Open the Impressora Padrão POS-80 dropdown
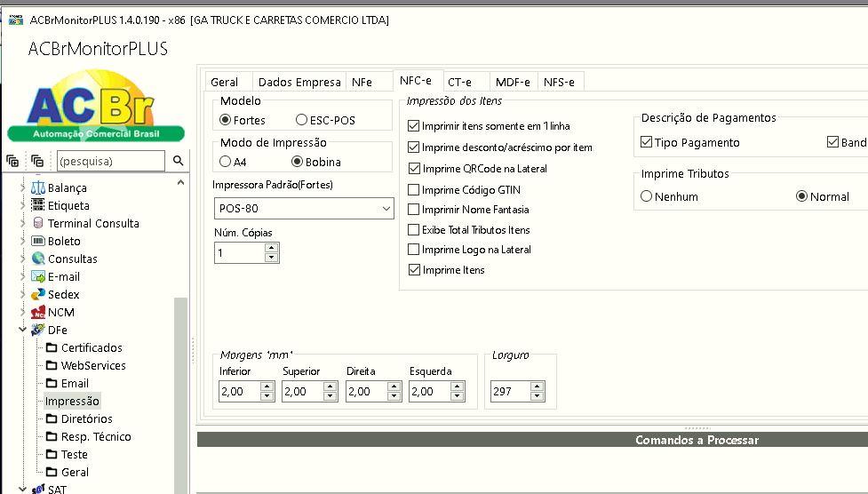 (386, 209)
